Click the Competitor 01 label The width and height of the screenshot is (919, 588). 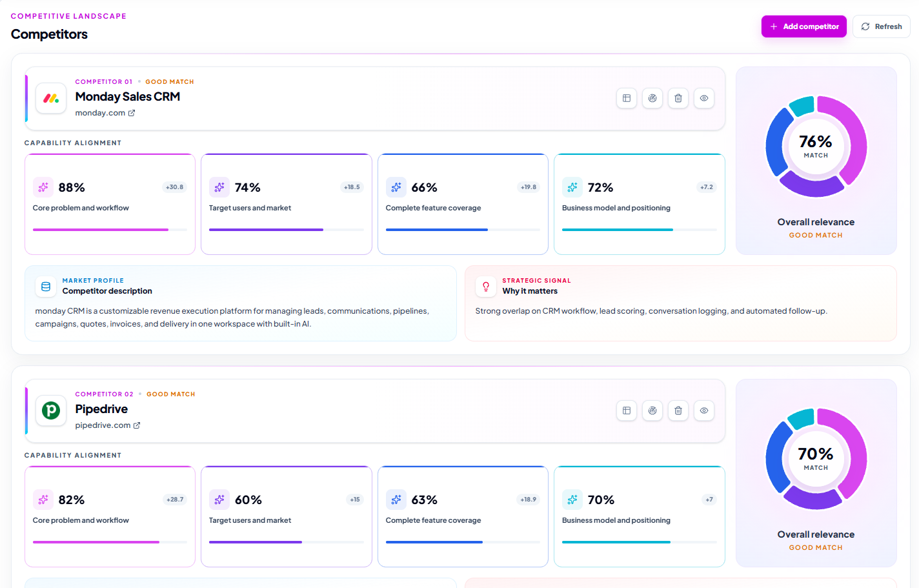pos(104,82)
